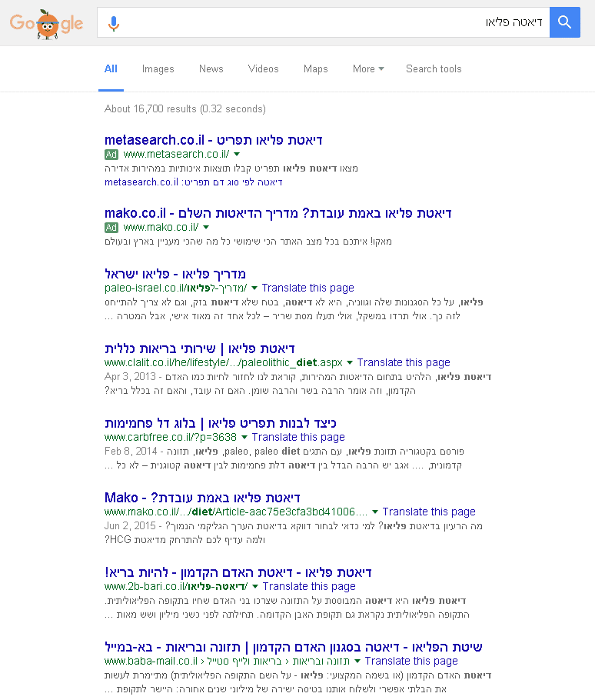The height and width of the screenshot is (700, 595).
Task: Open the Mako organic result title
Action: (x=202, y=498)
